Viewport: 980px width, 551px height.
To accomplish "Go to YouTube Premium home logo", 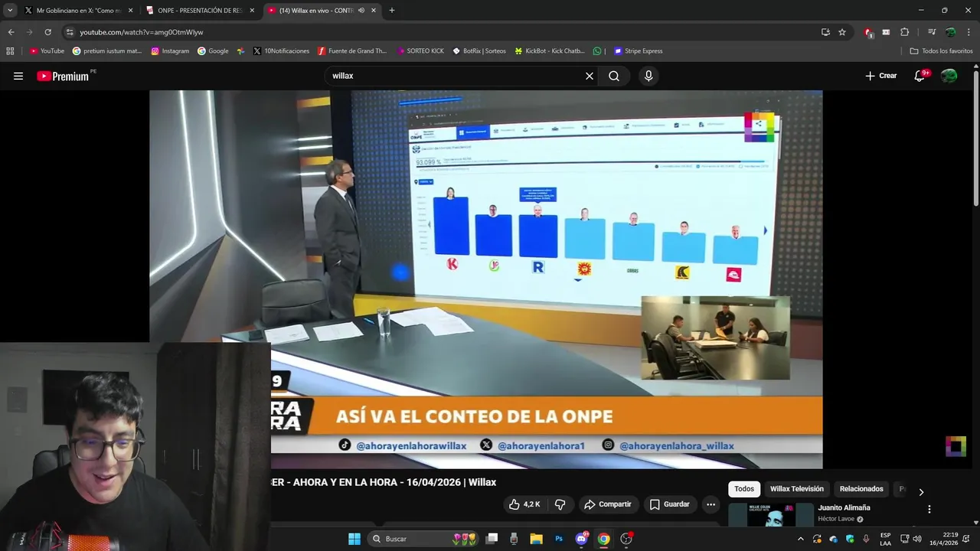I will click(x=63, y=76).
